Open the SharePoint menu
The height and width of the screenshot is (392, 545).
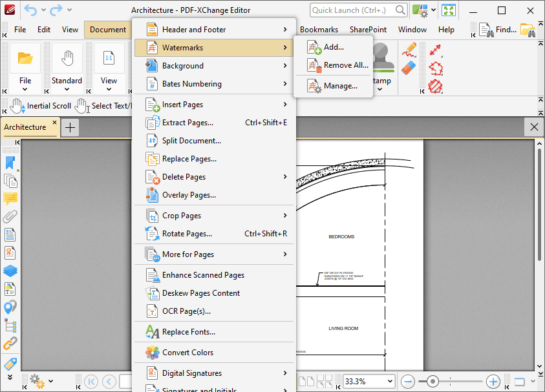click(368, 30)
